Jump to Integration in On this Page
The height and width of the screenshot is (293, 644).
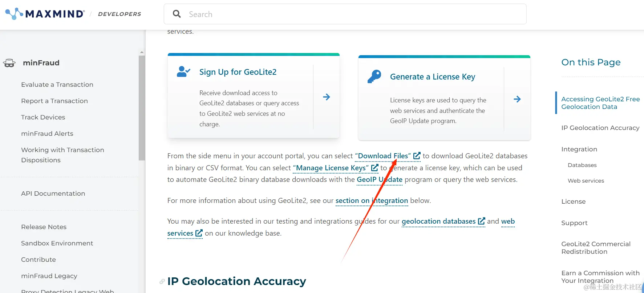click(579, 149)
